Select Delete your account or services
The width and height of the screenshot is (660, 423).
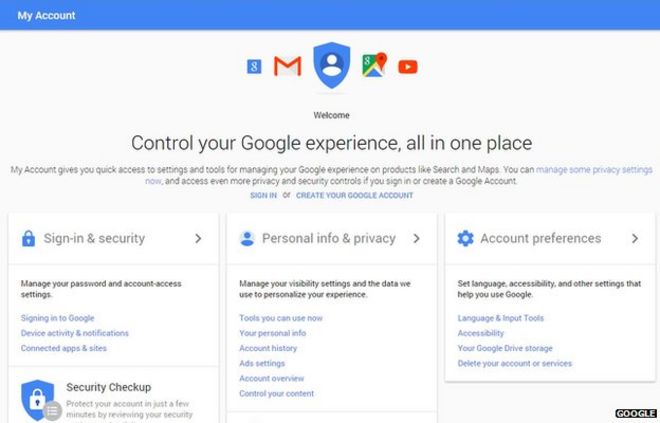514,363
